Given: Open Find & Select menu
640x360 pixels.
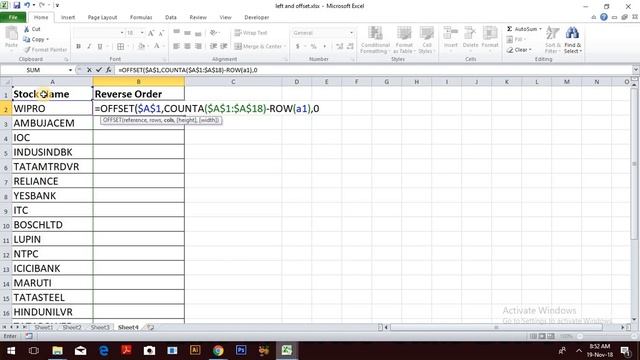Looking at the screenshot, I should (572, 40).
